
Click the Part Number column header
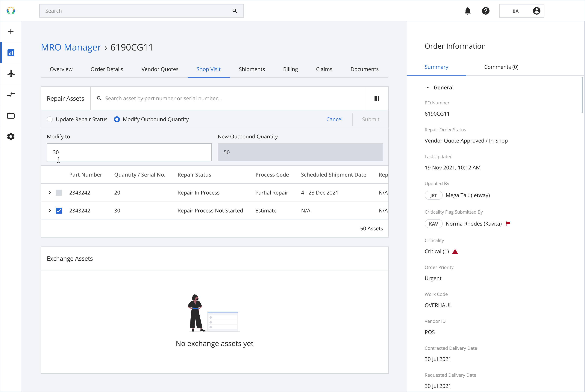(x=86, y=175)
